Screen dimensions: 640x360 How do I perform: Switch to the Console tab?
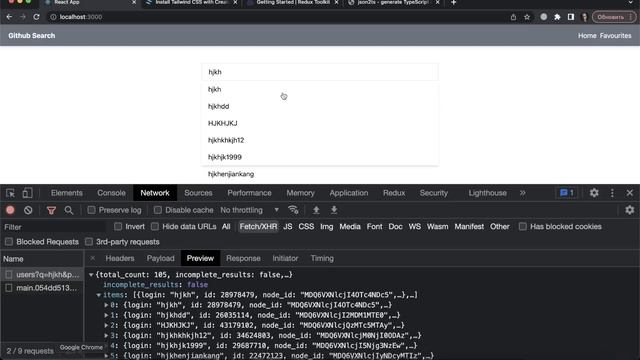pos(111,193)
